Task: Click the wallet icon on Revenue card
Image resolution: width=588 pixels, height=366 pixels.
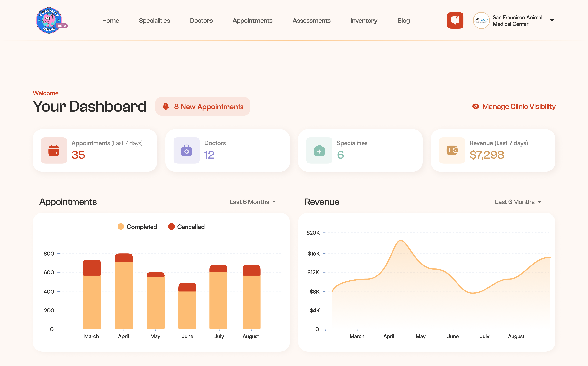Action: click(452, 150)
